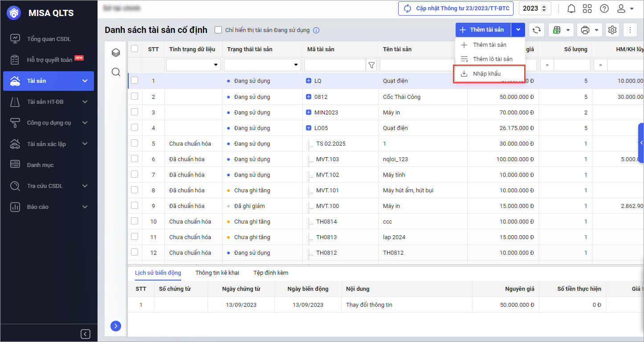This screenshot has height=342, width=644.
Task: Click Cập nhật Thông tư 23/2023/TT-BTC button
Action: pyautogui.click(x=456, y=8)
